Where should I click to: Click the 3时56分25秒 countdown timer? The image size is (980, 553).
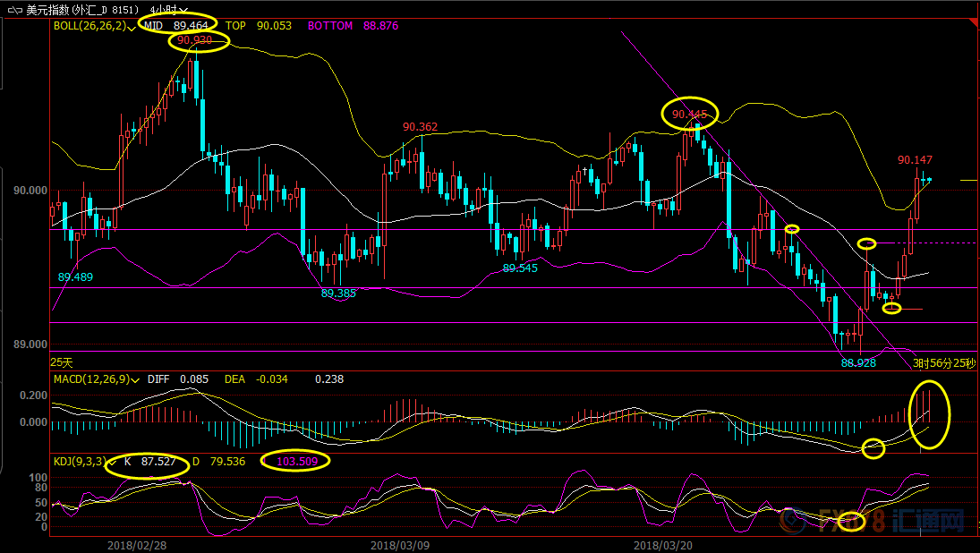(944, 363)
